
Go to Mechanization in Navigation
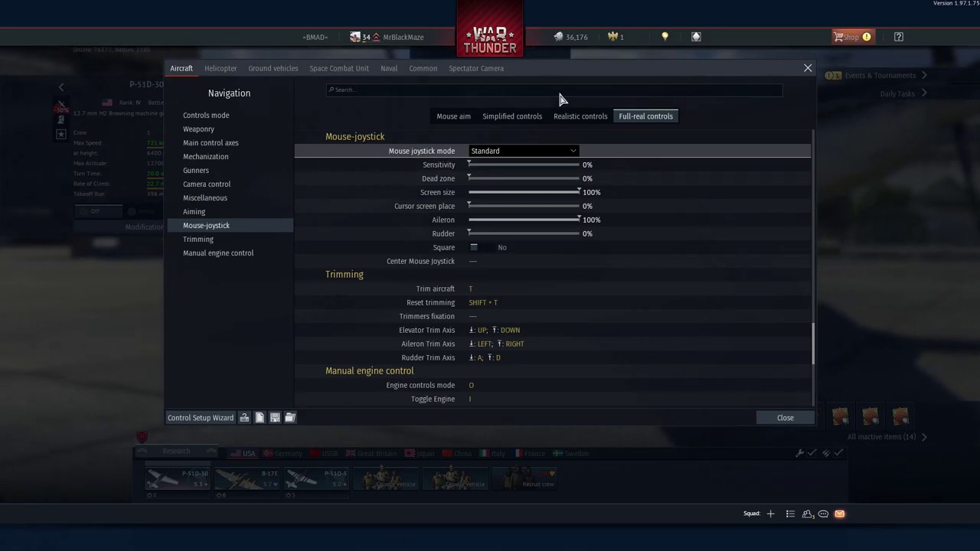point(205,157)
